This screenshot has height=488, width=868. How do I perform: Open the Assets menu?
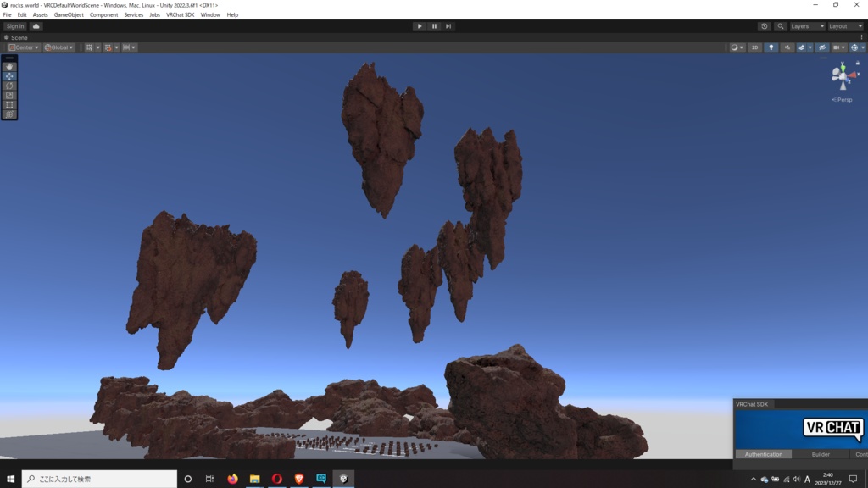(40, 15)
